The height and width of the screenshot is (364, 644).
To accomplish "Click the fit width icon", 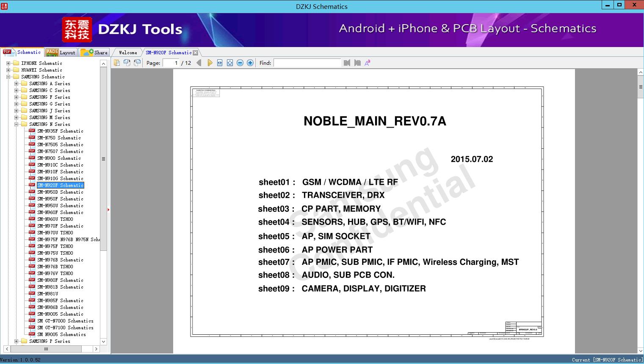I will point(220,63).
